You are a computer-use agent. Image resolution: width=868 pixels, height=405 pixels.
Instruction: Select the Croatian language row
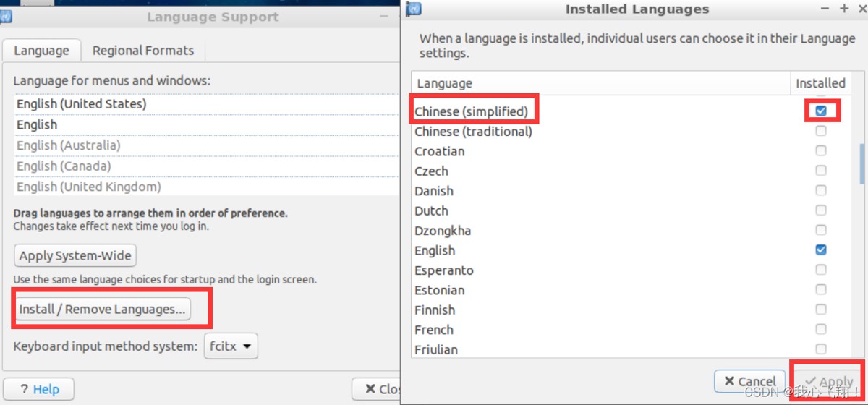631,151
